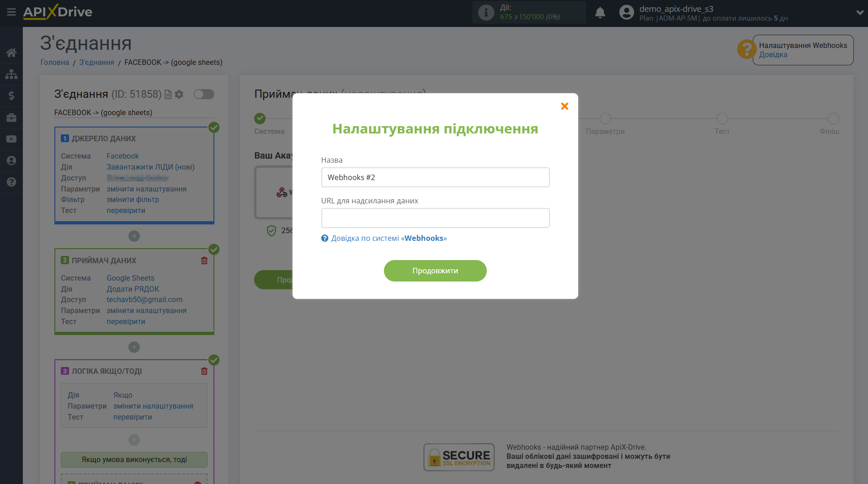Add block after the data source
Screen dimensions: 868x484
[x=134, y=236]
